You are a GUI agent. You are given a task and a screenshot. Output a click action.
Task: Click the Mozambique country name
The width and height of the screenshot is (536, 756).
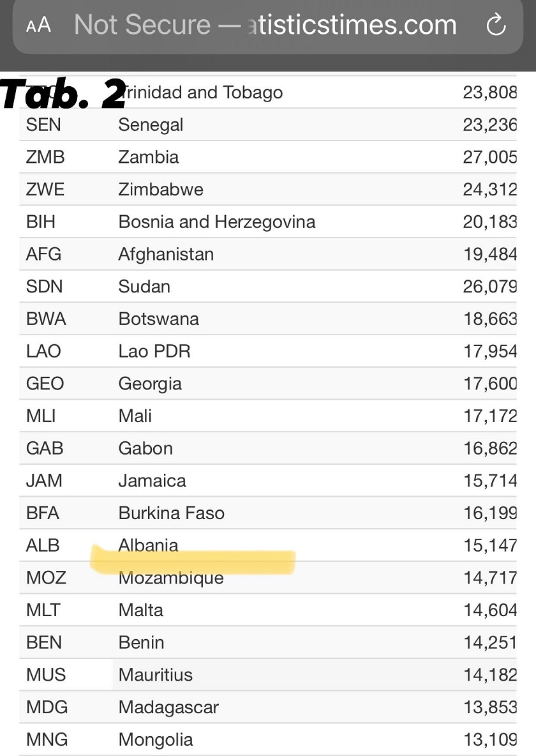[171, 578]
